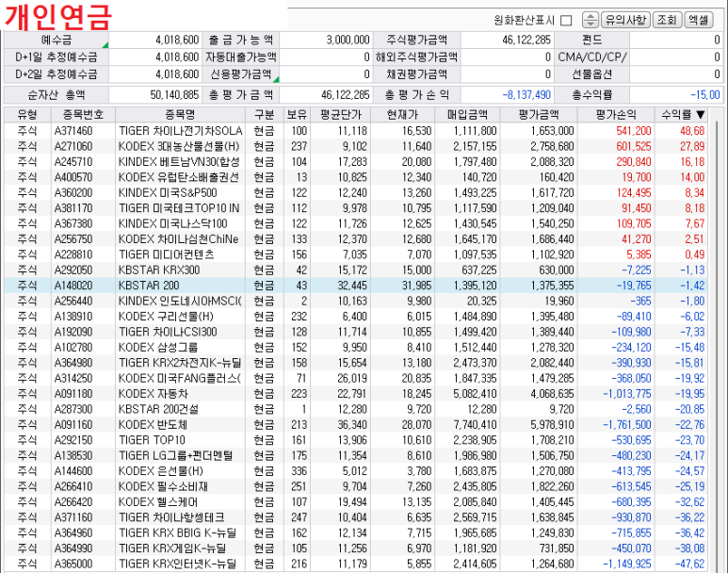Viewport: 728px width, 573px height.
Task: Select the TIGER 차이나항셍테크 row
Action: pos(356,517)
